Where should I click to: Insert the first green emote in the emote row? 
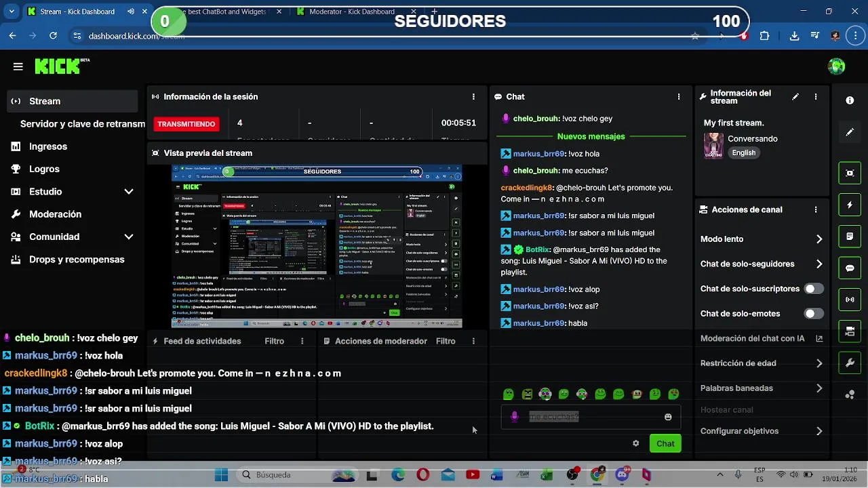pos(509,394)
